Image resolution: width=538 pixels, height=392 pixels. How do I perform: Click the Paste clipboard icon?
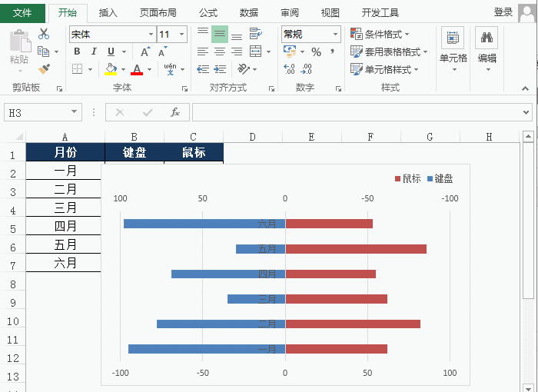(x=20, y=42)
